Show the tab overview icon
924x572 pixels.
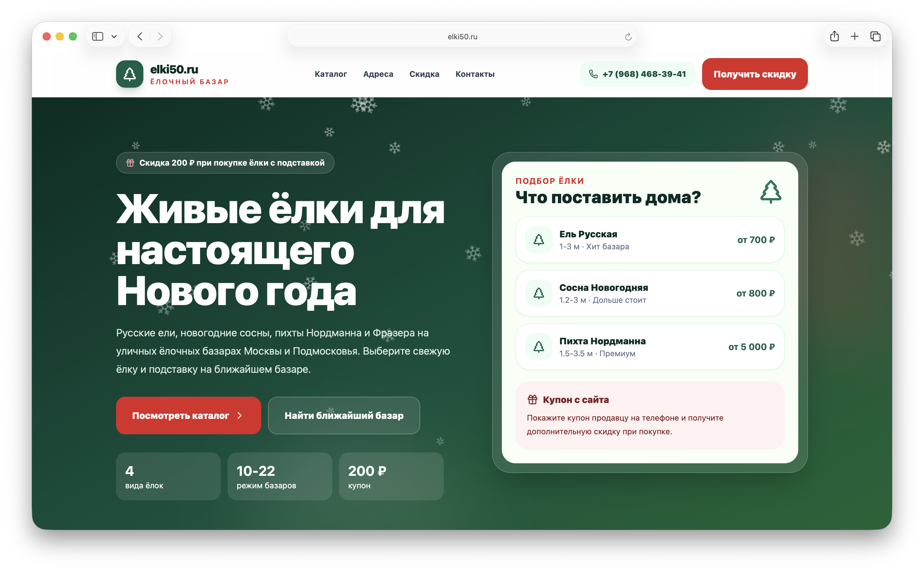pyautogui.click(x=875, y=36)
